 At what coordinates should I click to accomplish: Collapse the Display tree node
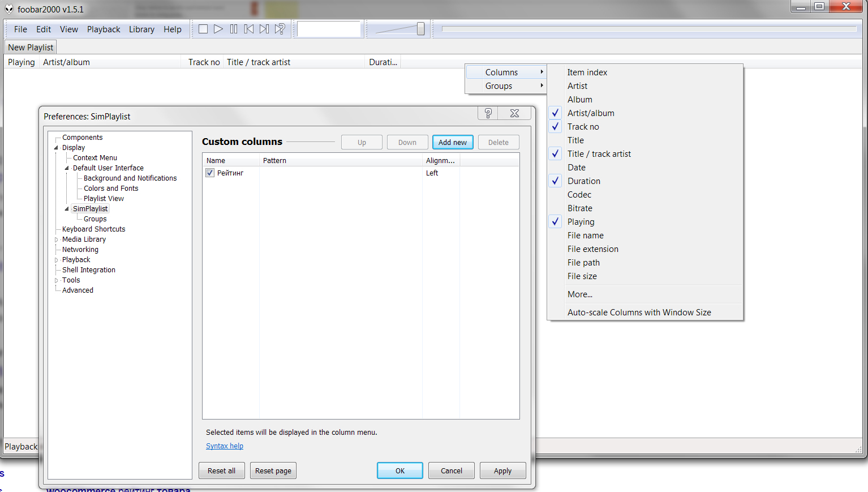point(56,148)
